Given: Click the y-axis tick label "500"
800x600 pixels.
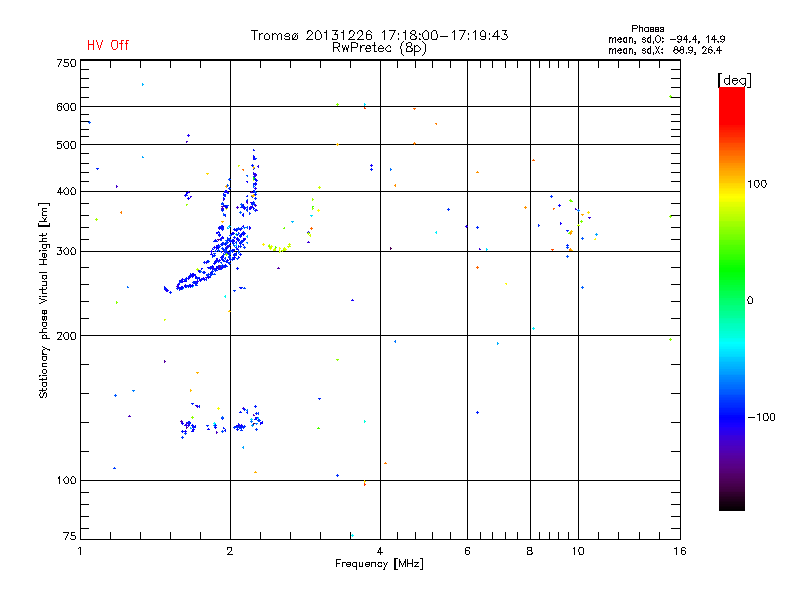Looking at the screenshot, I should click(x=66, y=145).
